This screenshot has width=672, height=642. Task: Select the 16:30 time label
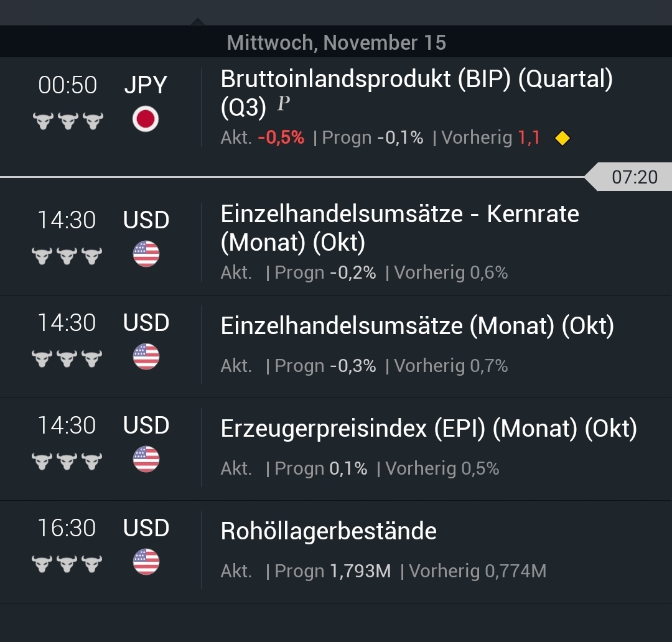pos(67,528)
